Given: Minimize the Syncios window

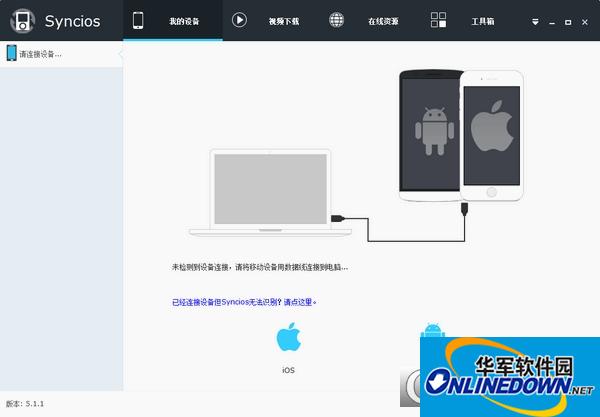Looking at the screenshot, I should (x=552, y=23).
